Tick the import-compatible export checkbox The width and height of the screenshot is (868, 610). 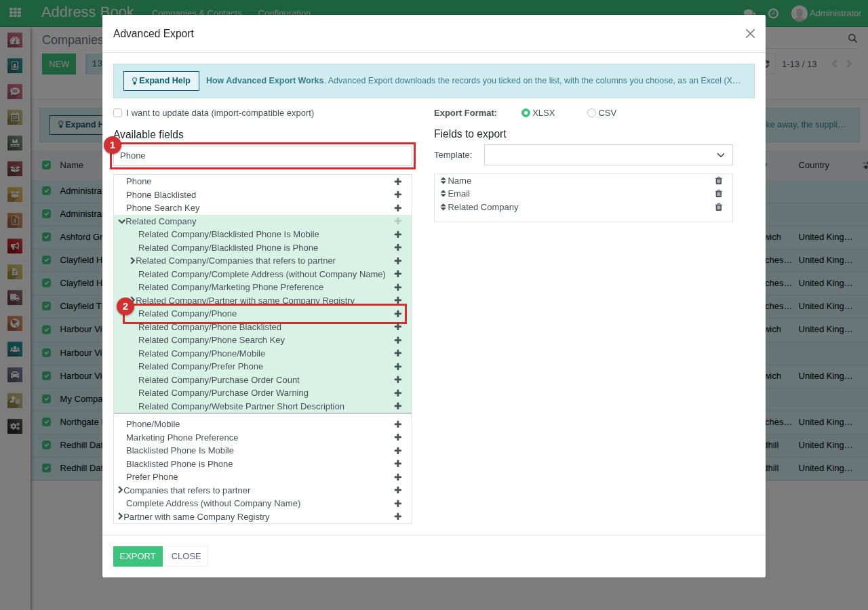118,113
